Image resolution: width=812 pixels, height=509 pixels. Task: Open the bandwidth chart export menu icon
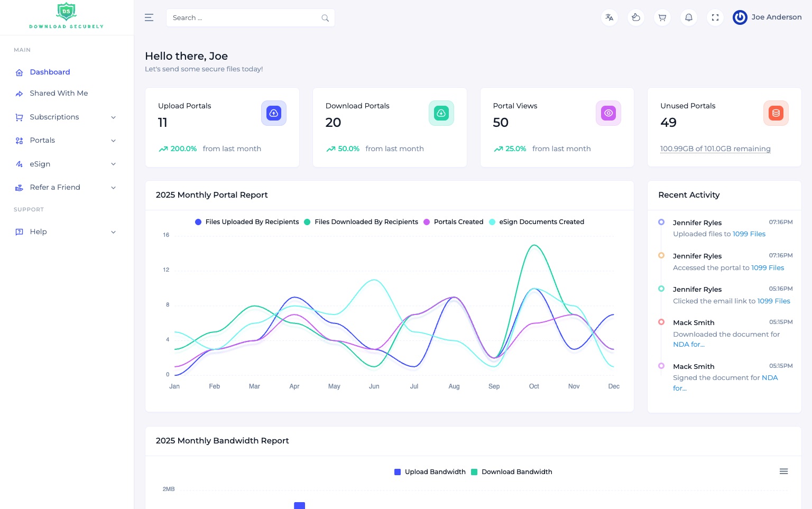point(783,471)
